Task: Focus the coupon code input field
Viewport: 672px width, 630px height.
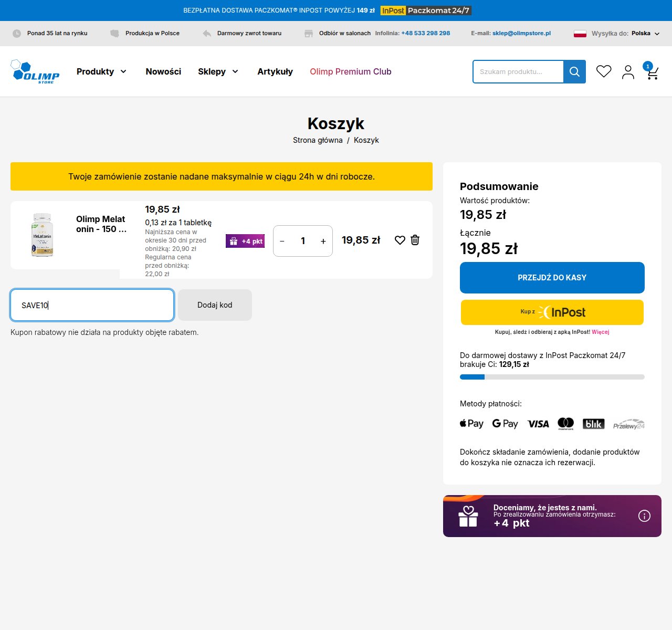Action: click(92, 305)
